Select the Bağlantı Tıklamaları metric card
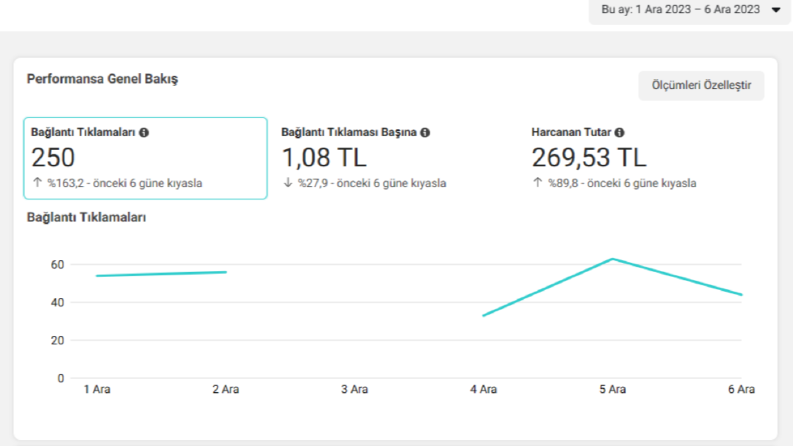Image resolution: width=793 pixels, height=446 pixels. tap(145, 158)
